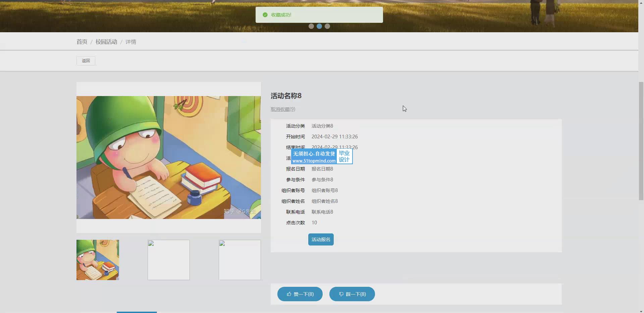The image size is (644, 313).
Task: Click the 活动名称8 title
Action: pyautogui.click(x=286, y=96)
